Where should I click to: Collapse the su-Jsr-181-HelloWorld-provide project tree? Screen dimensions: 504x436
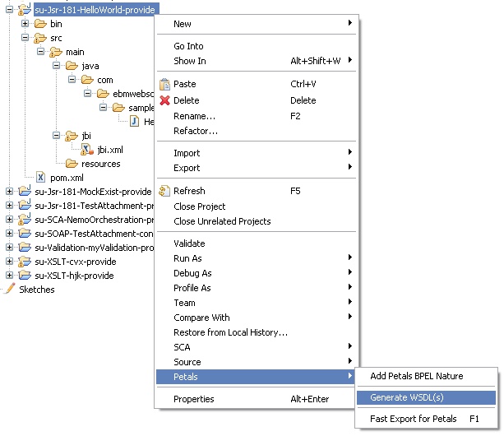(x=9, y=10)
